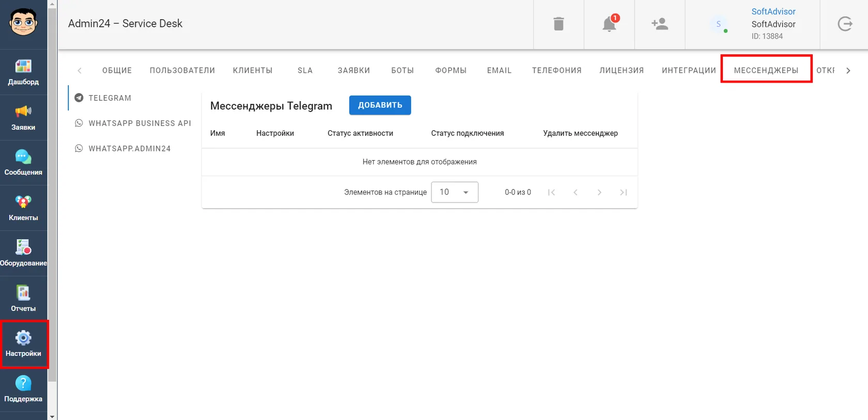Click the Admin24 – Service Desk title

point(125,24)
